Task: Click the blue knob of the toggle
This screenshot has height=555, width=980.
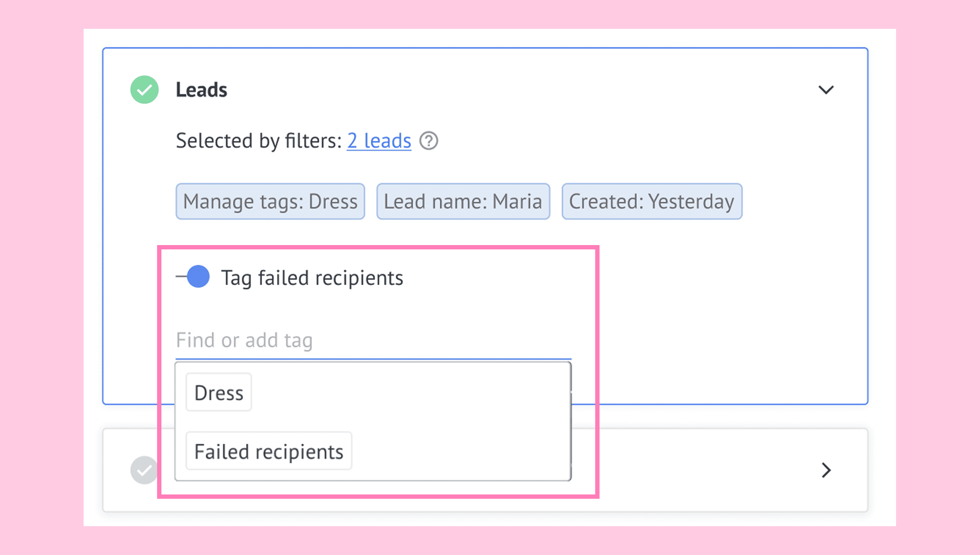Action: pyautogui.click(x=198, y=276)
